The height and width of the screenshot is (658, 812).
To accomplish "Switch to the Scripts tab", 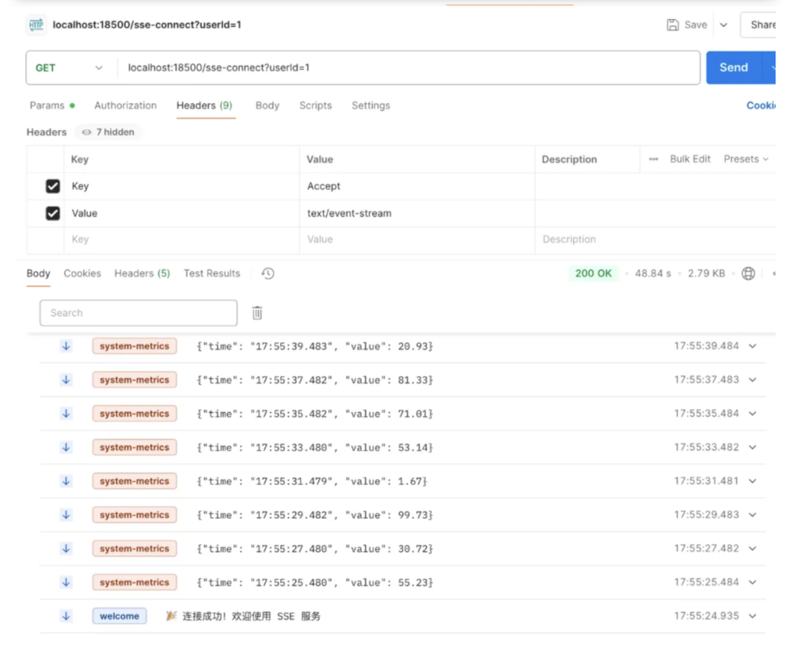I will 316,105.
